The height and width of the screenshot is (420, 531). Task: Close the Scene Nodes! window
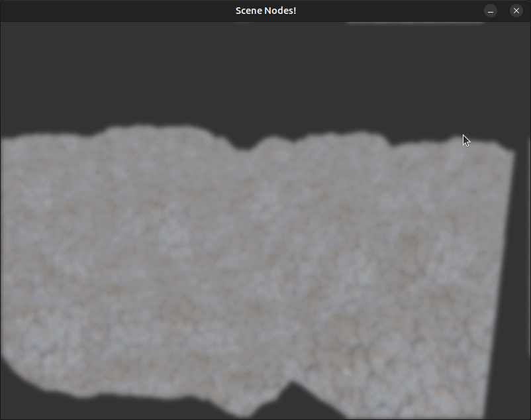coord(516,11)
